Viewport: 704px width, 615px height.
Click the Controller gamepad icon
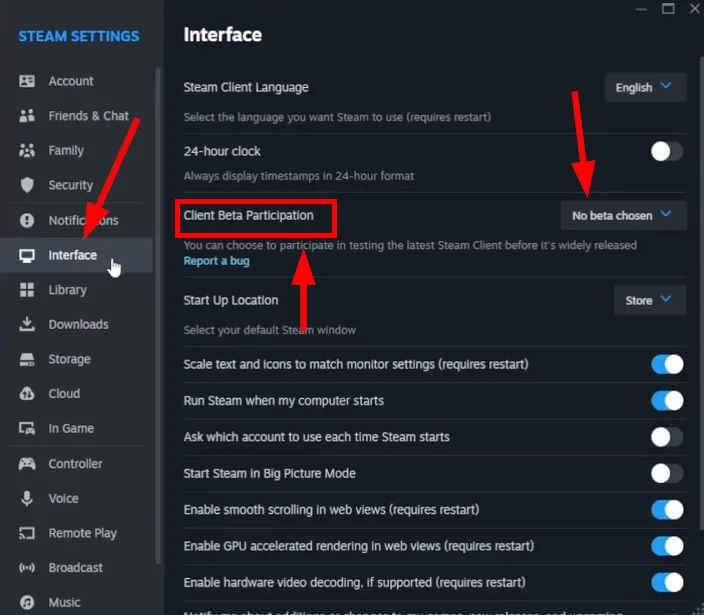coord(27,464)
